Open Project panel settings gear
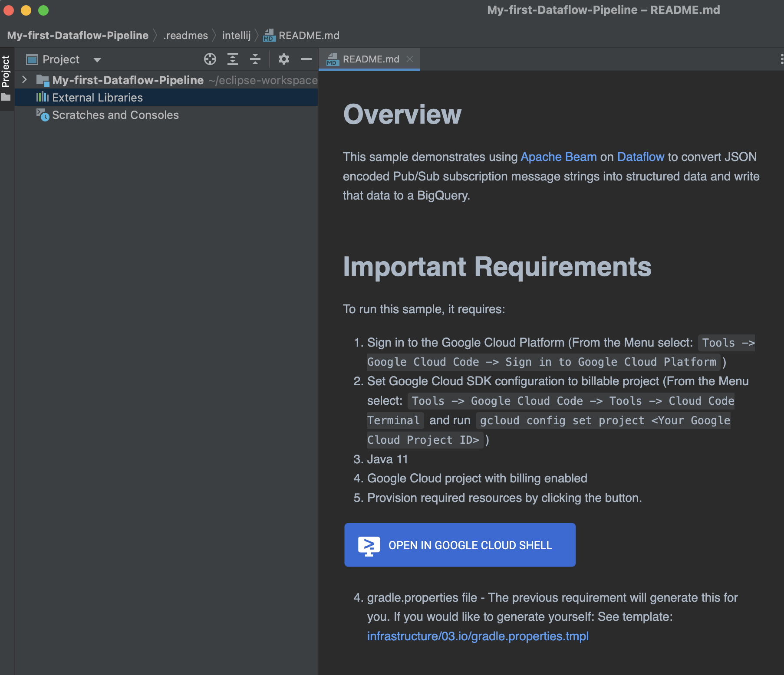Viewport: 784px width, 675px height. [283, 59]
